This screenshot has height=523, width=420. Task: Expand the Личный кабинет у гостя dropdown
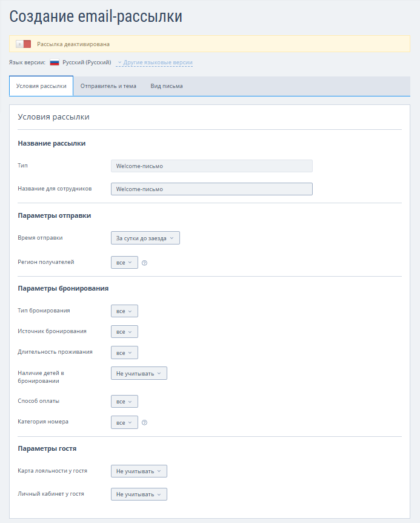(x=139, y=494)
